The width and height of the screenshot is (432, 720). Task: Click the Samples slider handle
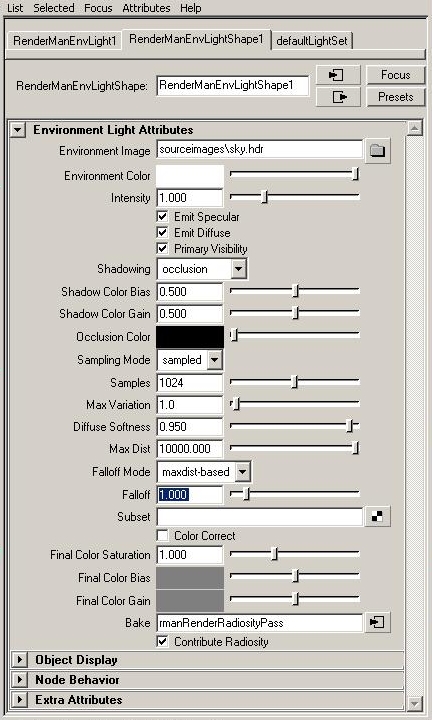point(296,382)
